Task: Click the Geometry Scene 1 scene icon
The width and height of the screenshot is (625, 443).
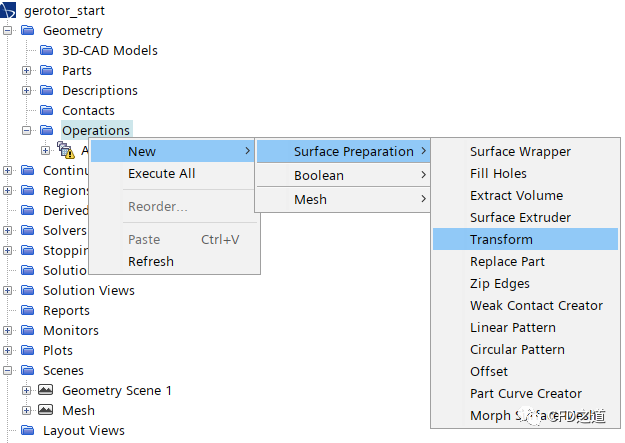Action: tap(45, 390)
